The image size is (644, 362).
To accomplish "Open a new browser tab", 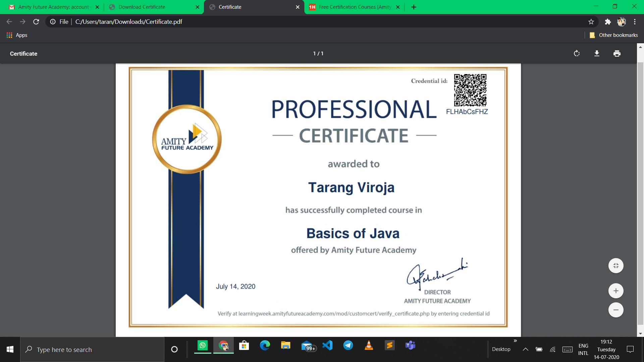I will 414,7.
